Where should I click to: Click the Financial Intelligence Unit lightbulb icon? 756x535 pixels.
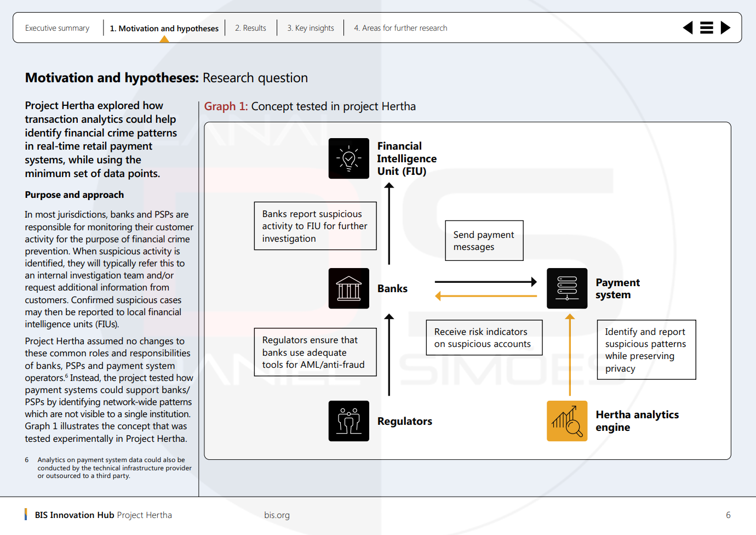click(x=349, y=158)
